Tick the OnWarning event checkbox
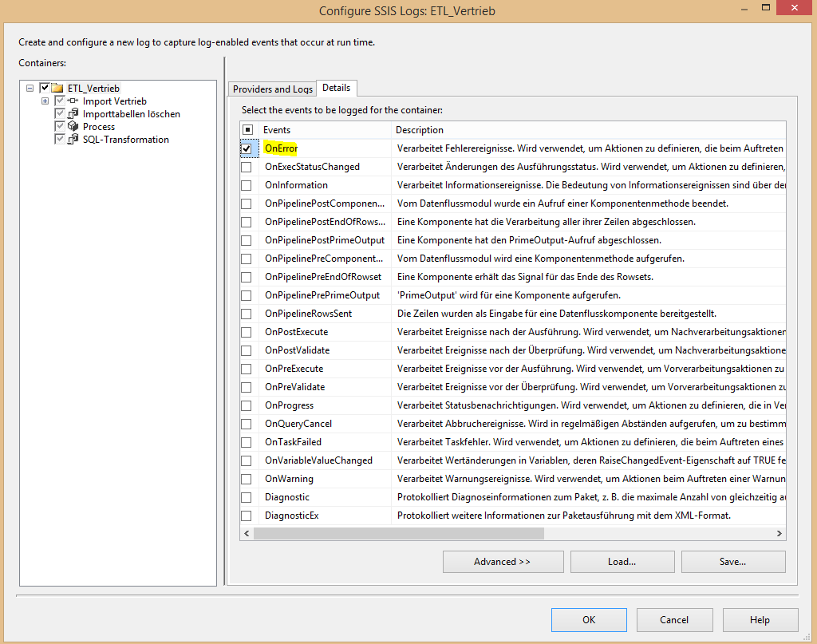The height and width of the screenshot is (644, 817). 247,479
